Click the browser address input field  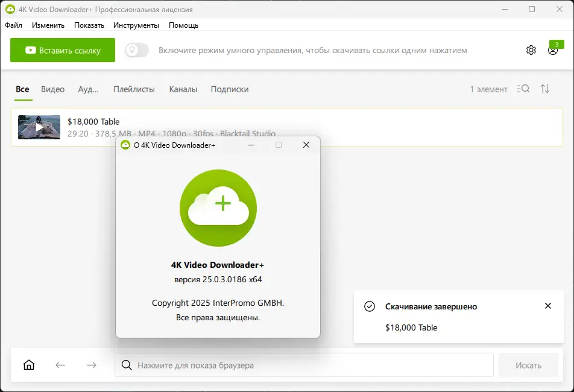tap(304, 365)
